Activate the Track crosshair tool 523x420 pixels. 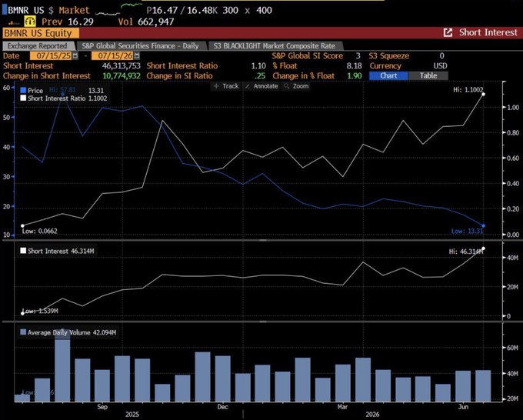coord(226,86)
